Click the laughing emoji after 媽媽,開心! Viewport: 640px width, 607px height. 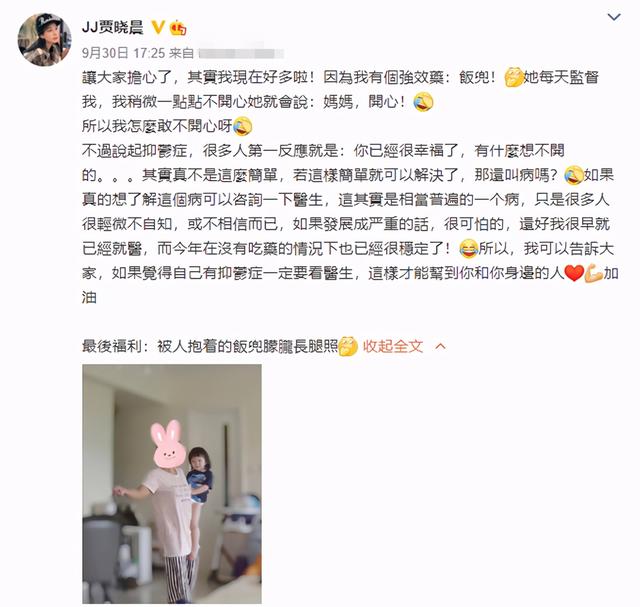pyautogui.click(x=423, y=102)
